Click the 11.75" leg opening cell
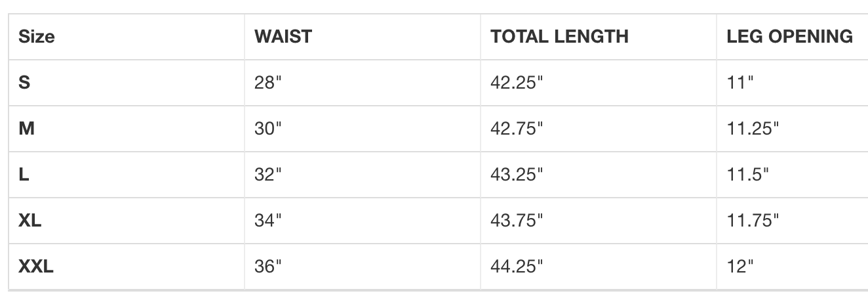The image size is (868, 306). 753,221
